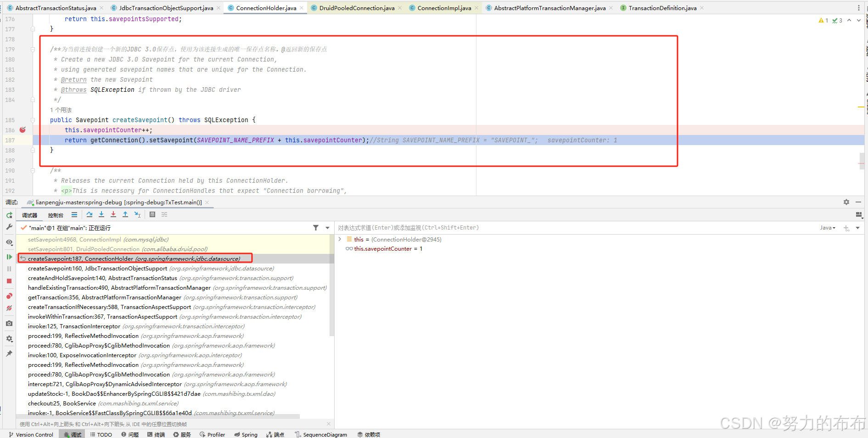Screen dimensions: 868x438
Task: Click the Pause Program icon
Action: 9,269
